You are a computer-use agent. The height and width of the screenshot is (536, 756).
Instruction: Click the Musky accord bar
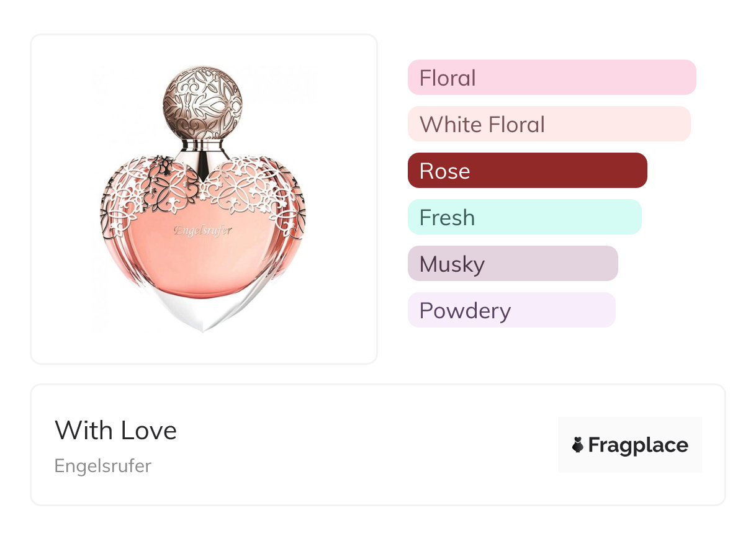[512, 264]
